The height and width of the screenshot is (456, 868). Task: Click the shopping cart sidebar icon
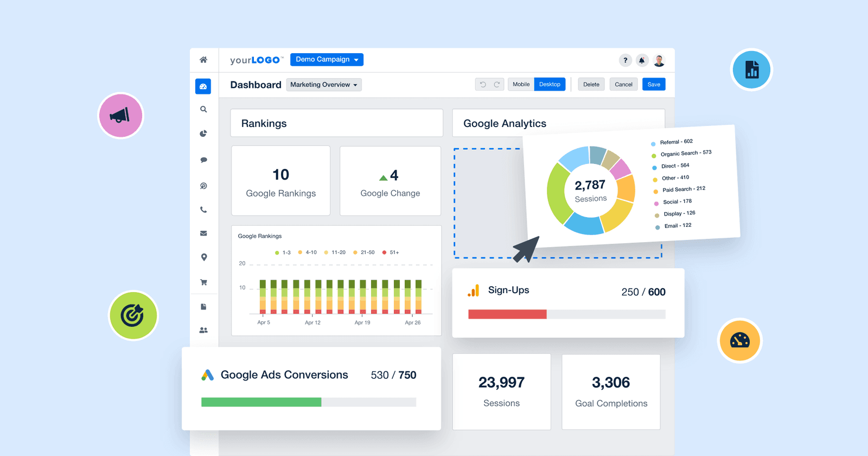203,282
